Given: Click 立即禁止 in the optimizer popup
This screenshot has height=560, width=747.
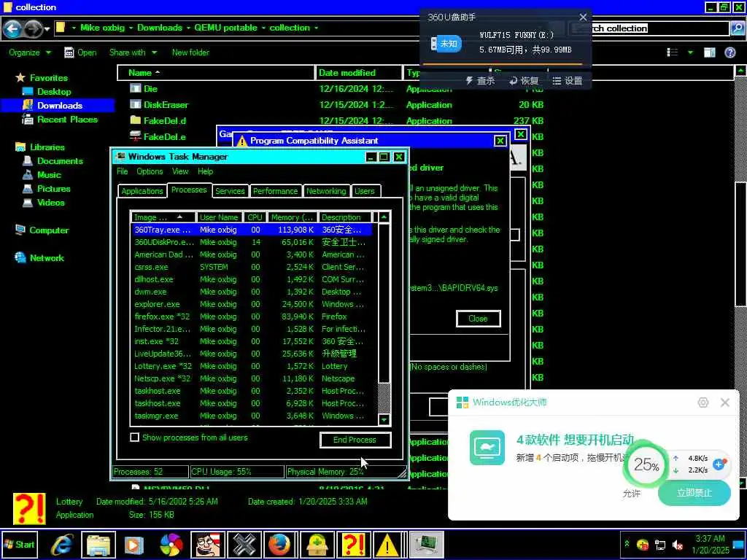Looking at the screenshot, I should [694, 493].
